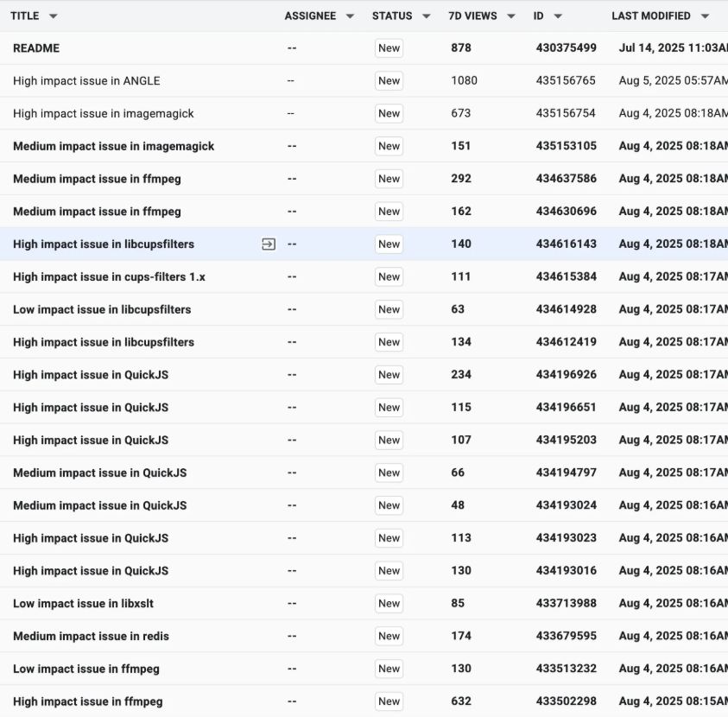The height and width of the screenshot is (717, 728).
Task: Click New status chip for ID 435156765
Action: pyautogui.click(x=389, y=81)
